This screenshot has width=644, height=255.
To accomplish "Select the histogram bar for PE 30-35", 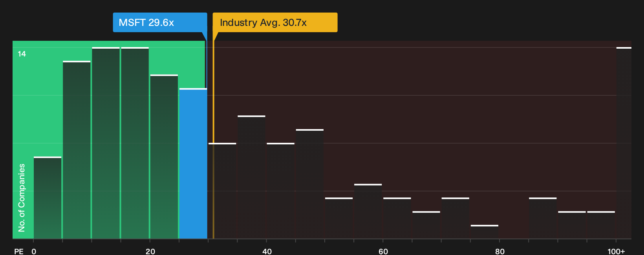I will coord(222,191).
